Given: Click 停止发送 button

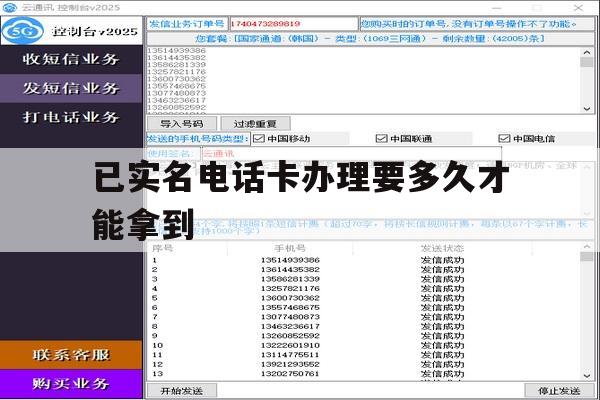Looking at the screenshot, I should (559, 391).
